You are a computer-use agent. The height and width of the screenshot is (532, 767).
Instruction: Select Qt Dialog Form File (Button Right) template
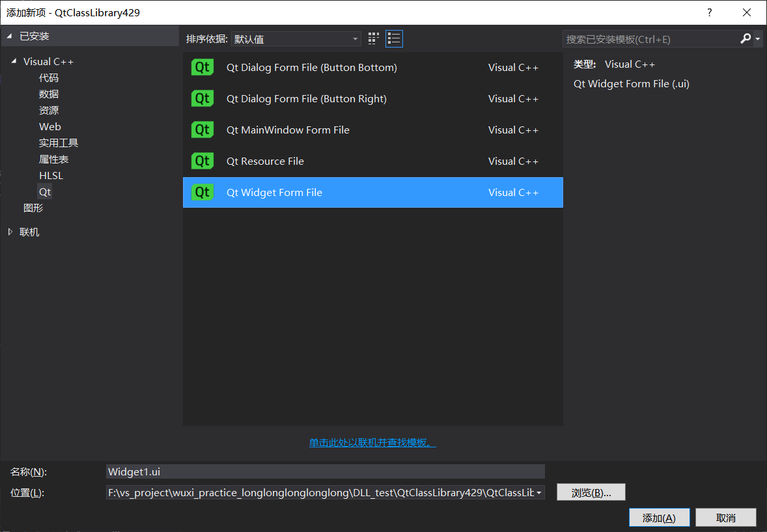372,99
